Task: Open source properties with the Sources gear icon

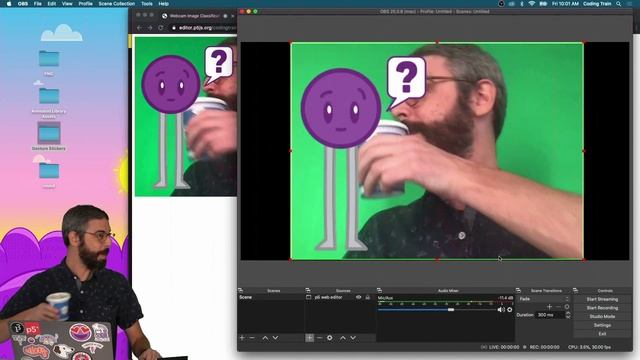Action: click(330, 338)
